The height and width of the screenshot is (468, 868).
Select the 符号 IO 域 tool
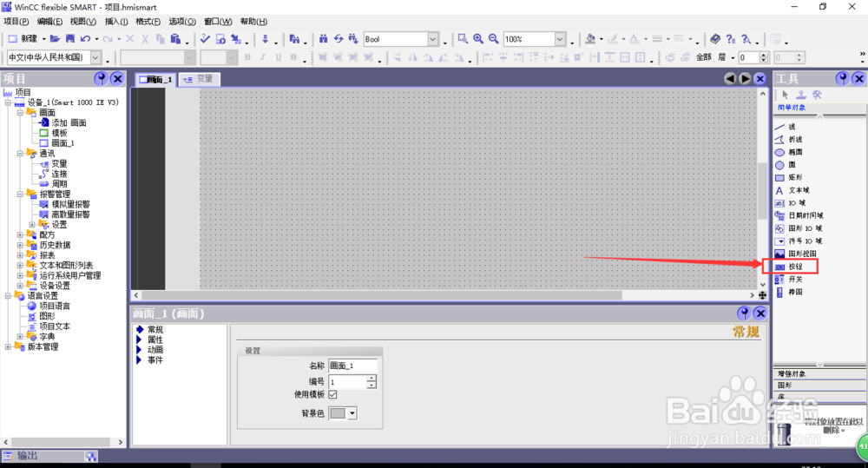click(x=805, y=241)
